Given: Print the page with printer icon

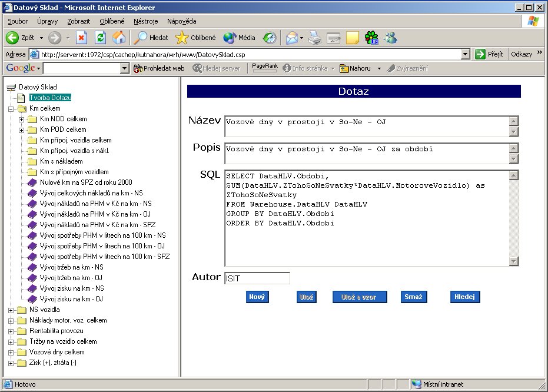Looking at the screenshot, I should click(315, 38).
